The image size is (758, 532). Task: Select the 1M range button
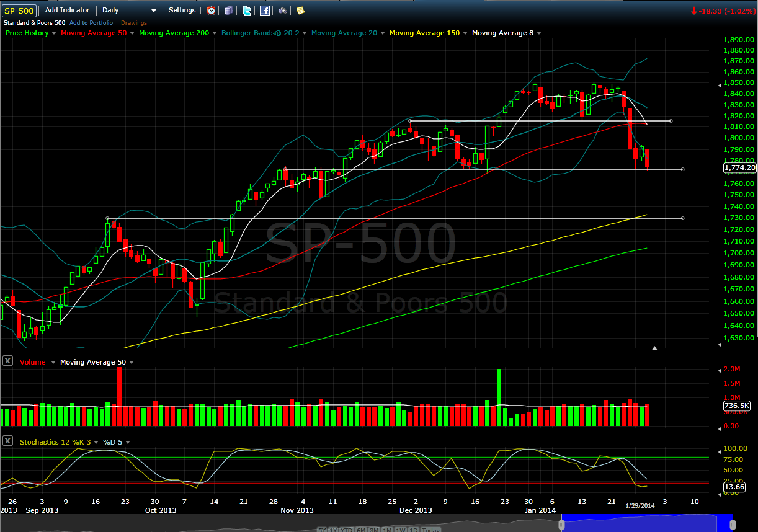[x=386, y=530]
